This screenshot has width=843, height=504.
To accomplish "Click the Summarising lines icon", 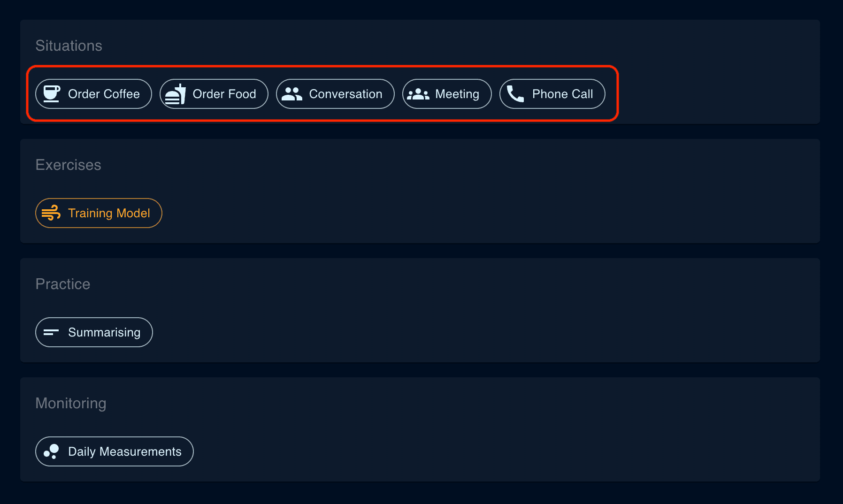I will 51,332.
